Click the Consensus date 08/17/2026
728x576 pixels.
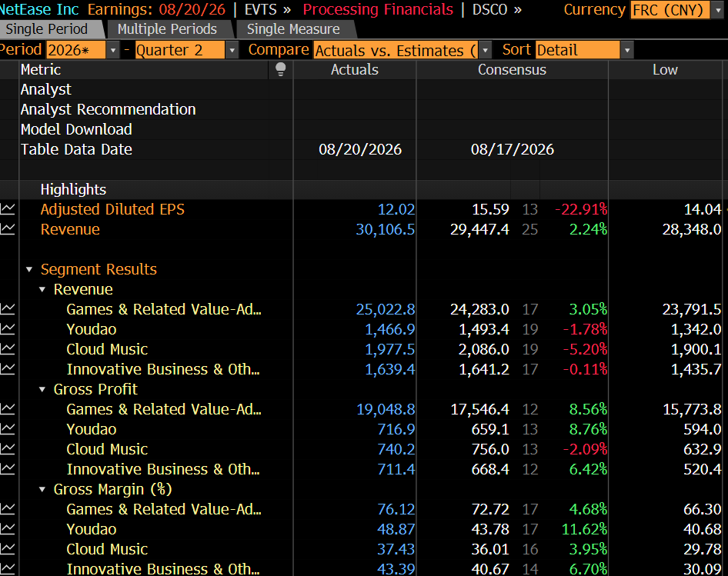point(512,149)
